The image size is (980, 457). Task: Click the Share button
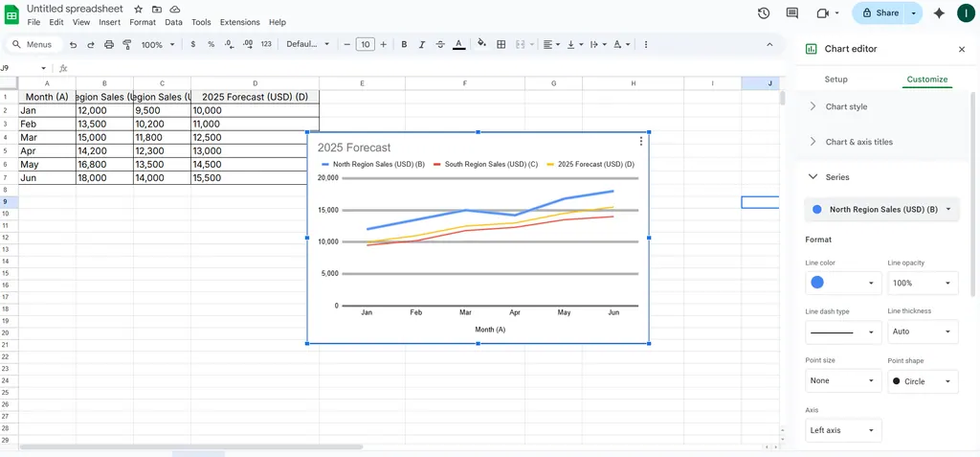coord(880,13)
